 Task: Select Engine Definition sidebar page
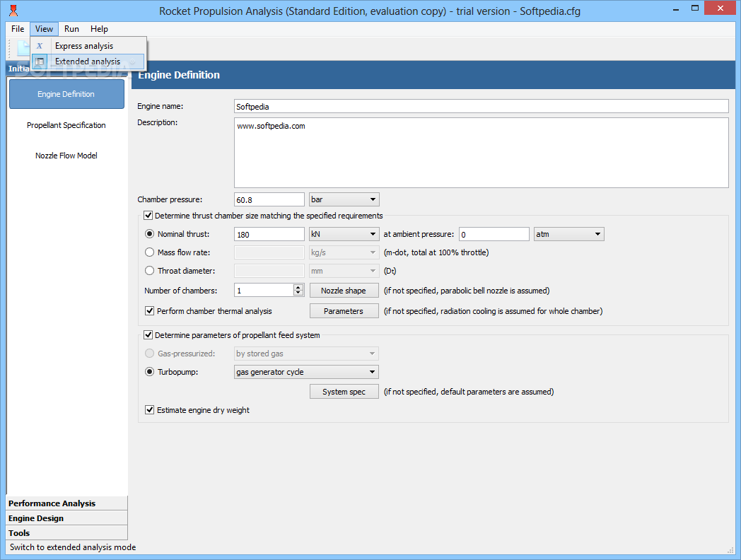click(66, 94)
